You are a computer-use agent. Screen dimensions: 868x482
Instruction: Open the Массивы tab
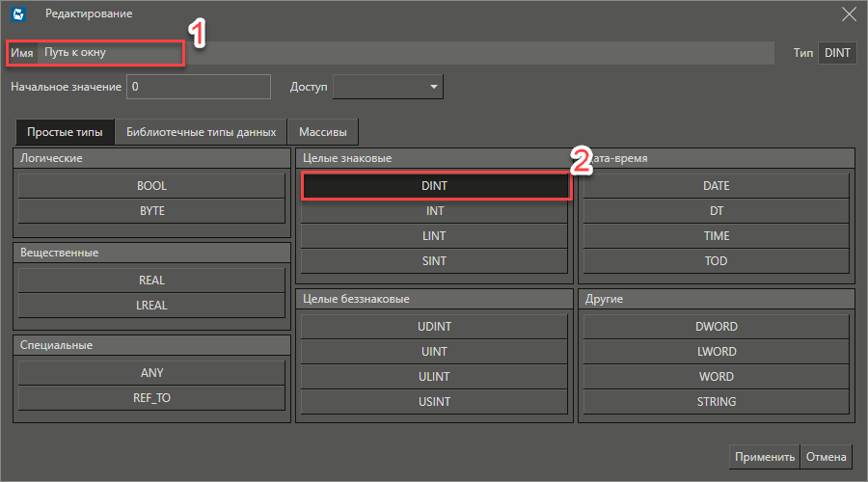pos(322,132)
